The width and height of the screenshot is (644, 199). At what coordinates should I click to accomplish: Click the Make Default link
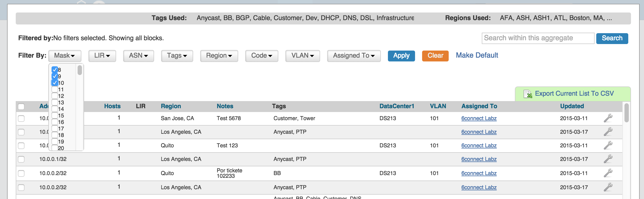(477, 55)
